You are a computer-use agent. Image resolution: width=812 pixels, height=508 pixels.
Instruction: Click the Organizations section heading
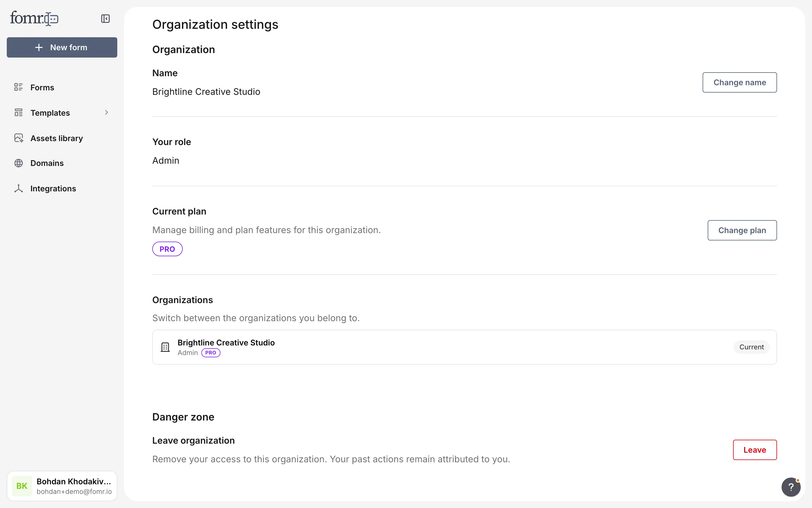(x=182, y=300)
